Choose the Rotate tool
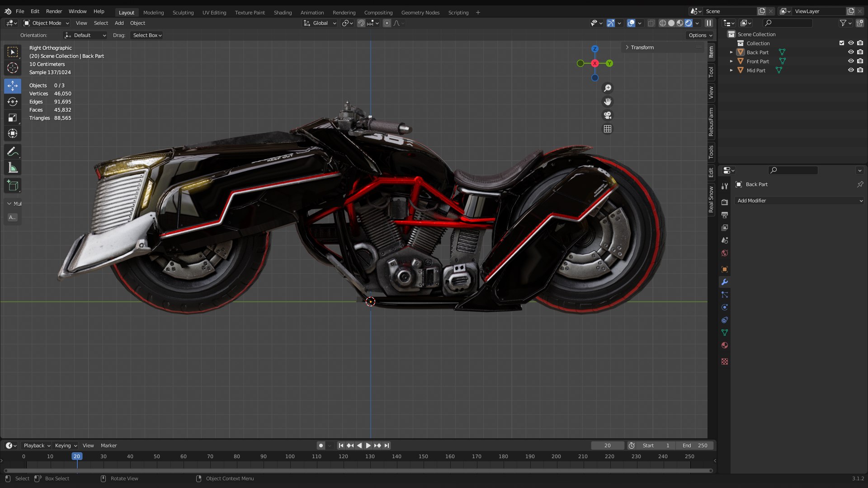868x488 pixels. point(13,102)
